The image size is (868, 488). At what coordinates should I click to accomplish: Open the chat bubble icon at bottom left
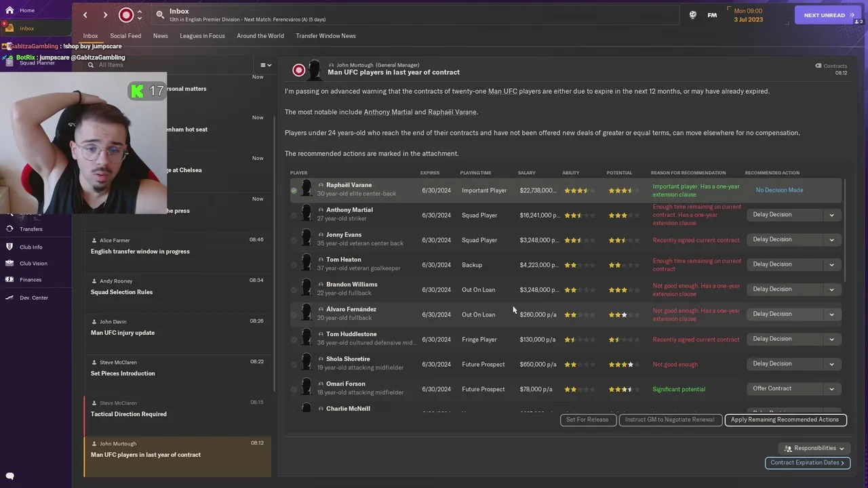point(9,476)
